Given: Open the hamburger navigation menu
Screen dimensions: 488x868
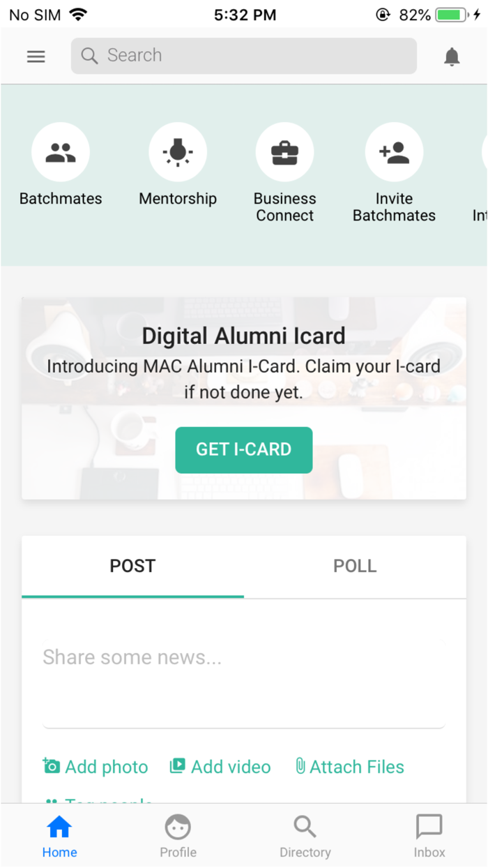Looking at the screenshot, I should pyautogui.click(x=36, y=57).
